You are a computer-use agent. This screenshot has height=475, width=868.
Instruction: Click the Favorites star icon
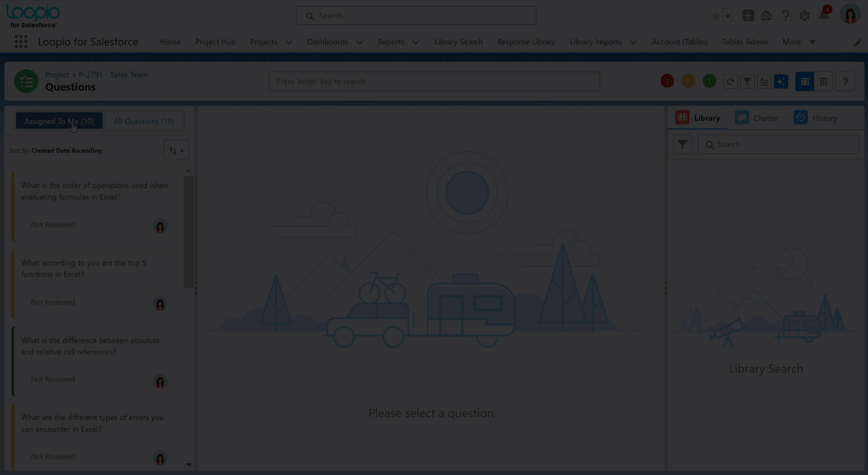coord(715,16)
